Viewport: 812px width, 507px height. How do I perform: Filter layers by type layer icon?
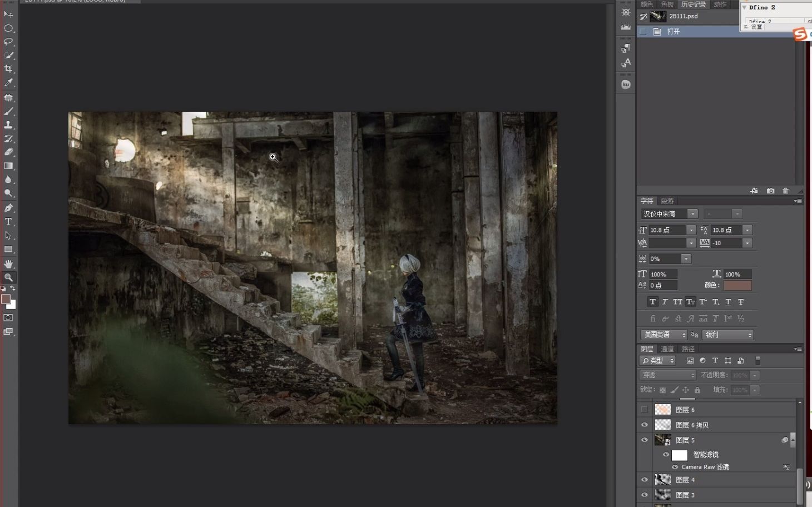[x=715, y=360]
